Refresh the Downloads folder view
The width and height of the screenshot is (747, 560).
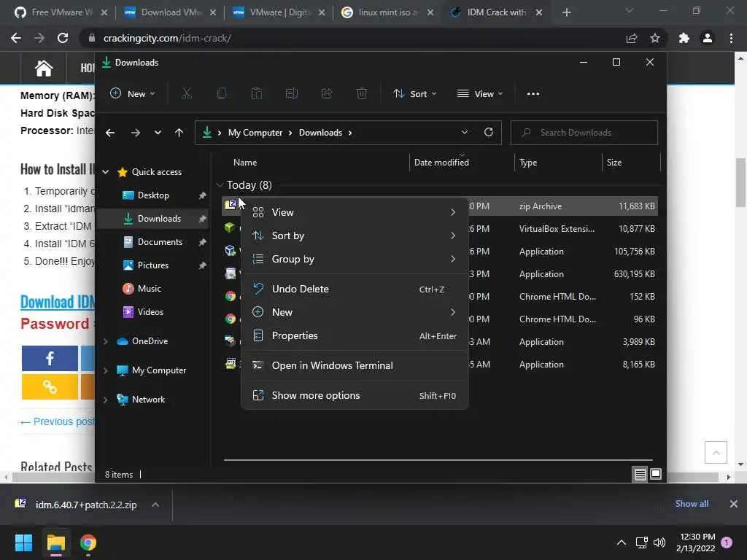coord(488,133)
